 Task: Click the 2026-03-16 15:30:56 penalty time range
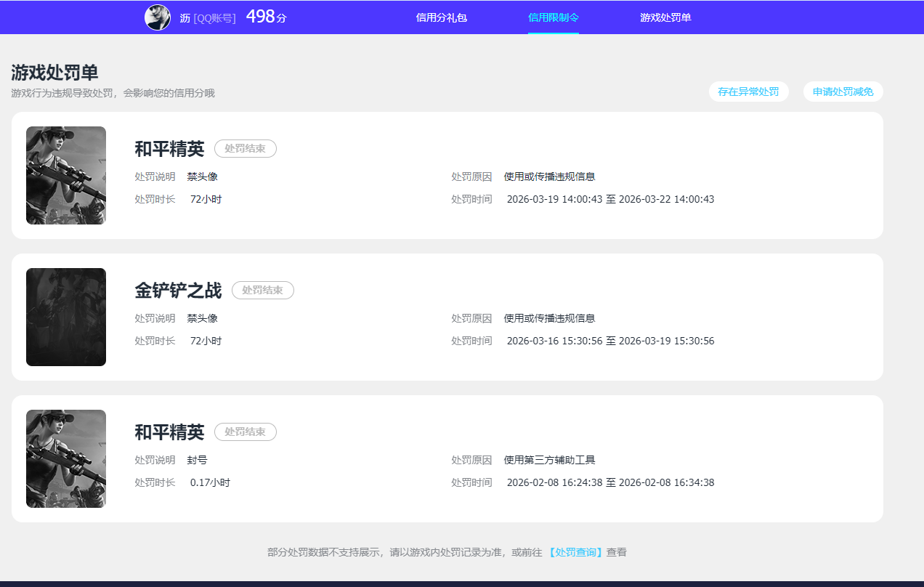[x=610, y=341]
